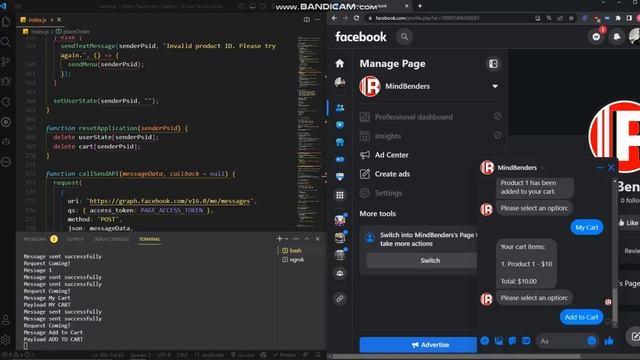The image size is (640, 360).
Task: Click the chat message input field
Action: [x=562, y=341]
